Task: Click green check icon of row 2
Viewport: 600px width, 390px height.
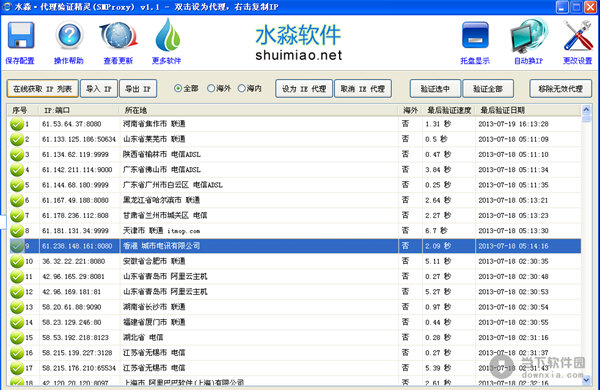Action: (16, 139)
